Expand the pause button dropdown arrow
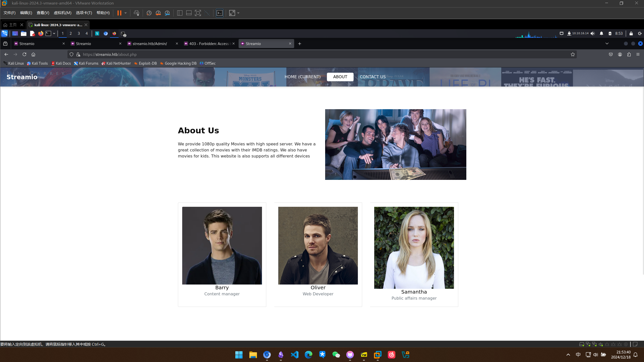 coord(126,13)
